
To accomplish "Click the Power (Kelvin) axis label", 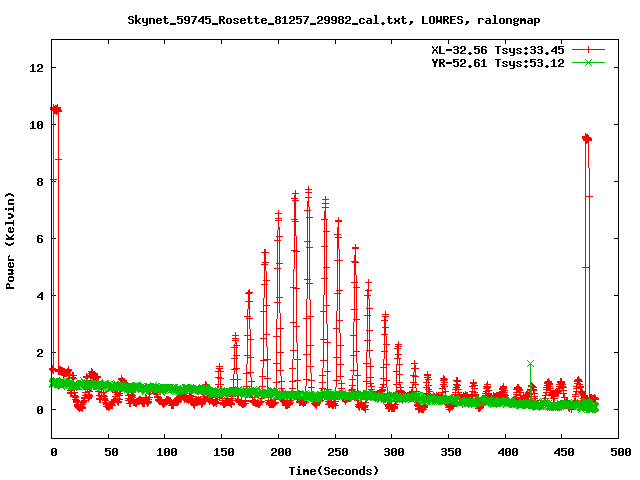I will [x=10, y=241].
